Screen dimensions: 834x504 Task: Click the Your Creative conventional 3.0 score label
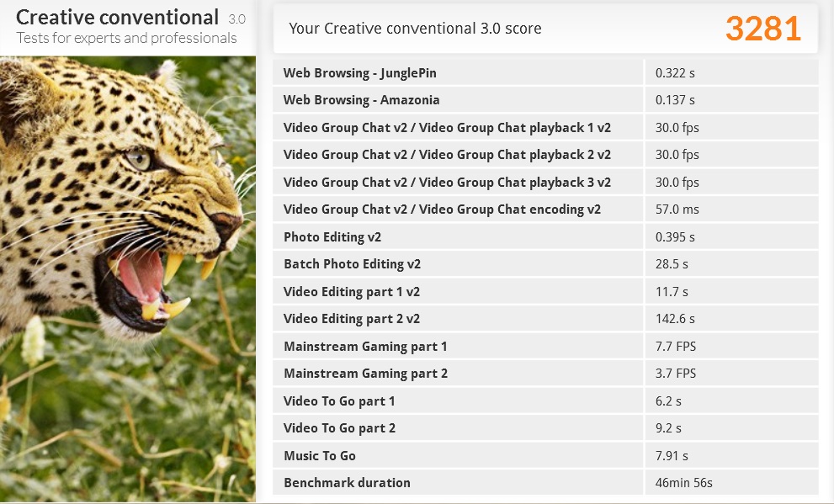(415, 29)
